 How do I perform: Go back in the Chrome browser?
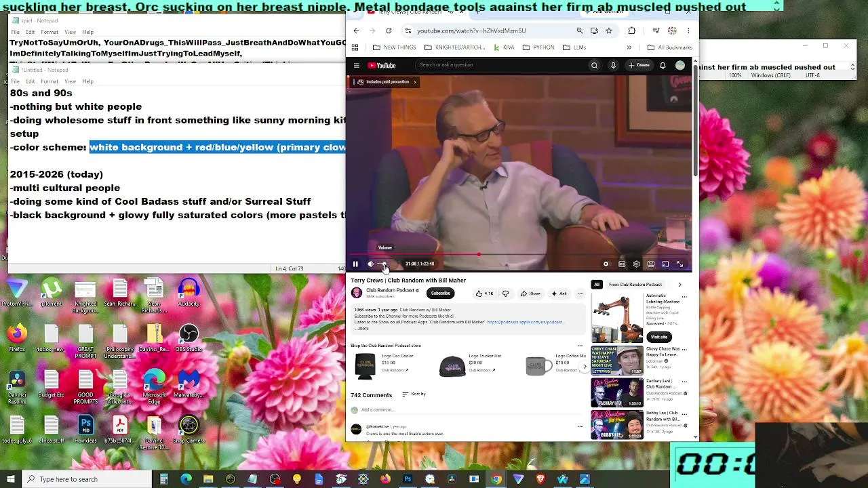click(x=356, y=30)
